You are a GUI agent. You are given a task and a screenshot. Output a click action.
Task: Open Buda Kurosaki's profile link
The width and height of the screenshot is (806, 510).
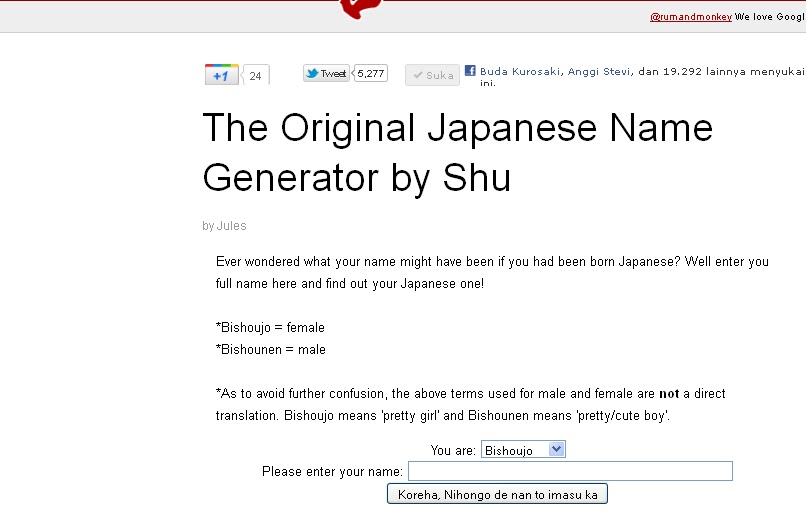(x=520, y=71)
